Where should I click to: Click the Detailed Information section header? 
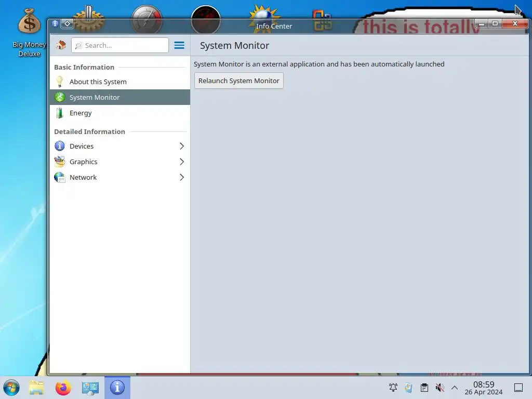point(89,131)
